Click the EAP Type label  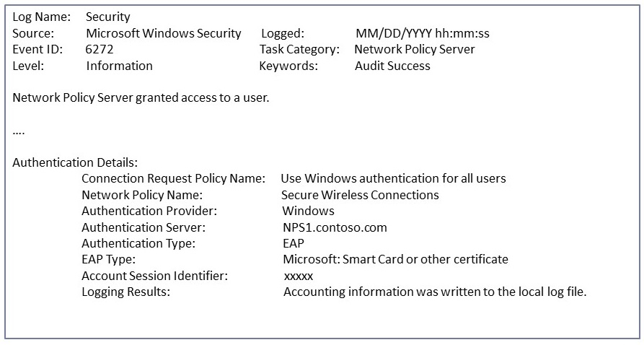[x=108, y=259]
